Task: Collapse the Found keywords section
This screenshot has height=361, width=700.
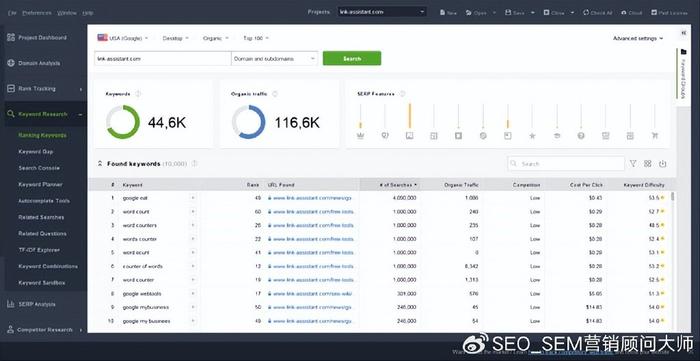Action: coord(100,164)
